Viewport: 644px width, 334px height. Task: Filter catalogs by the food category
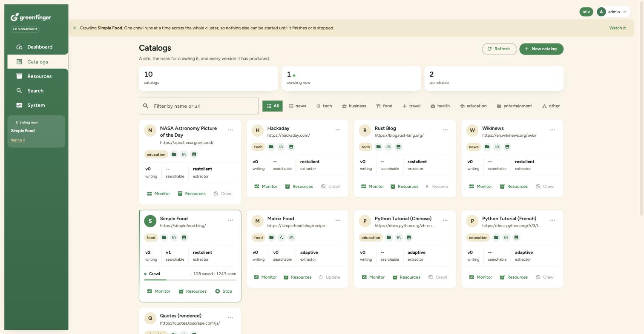coord(384,106)
